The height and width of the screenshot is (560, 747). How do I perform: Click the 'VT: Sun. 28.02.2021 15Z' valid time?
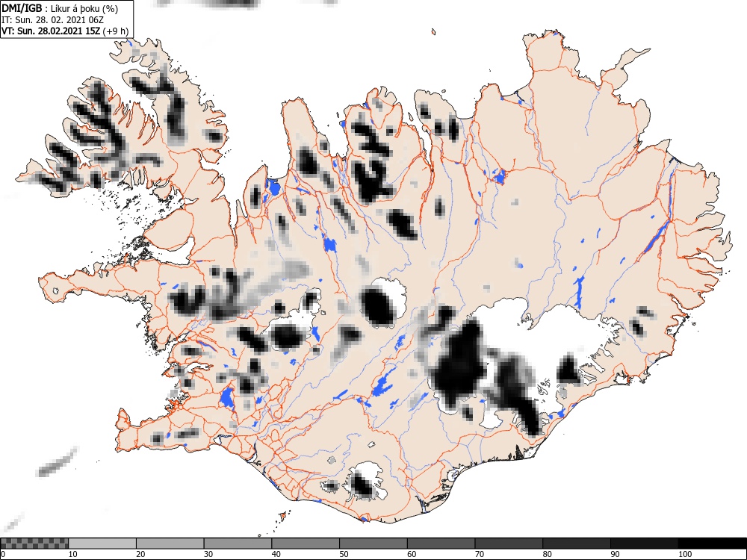51,31
